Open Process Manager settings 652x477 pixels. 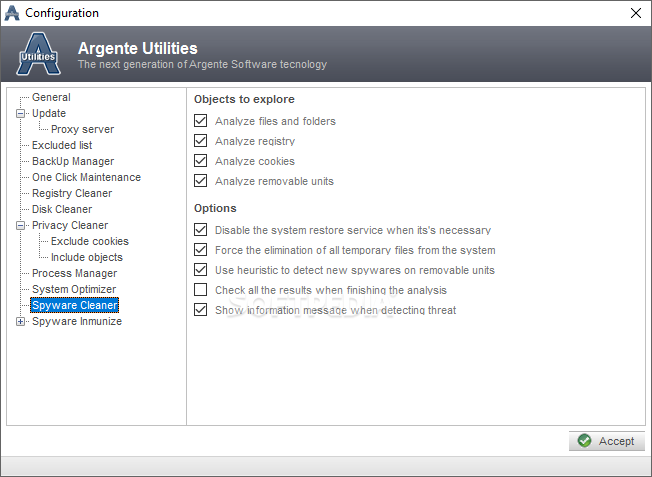(x=74, y=273)
